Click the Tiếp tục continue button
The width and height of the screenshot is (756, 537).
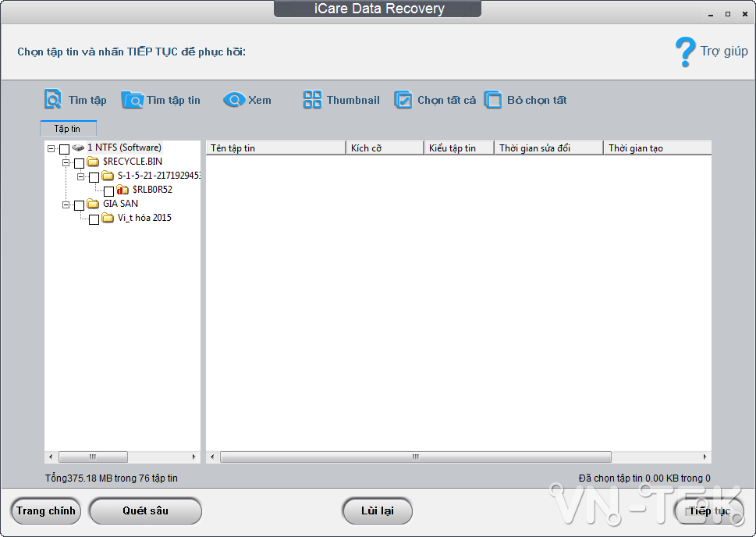pos(708,510)
